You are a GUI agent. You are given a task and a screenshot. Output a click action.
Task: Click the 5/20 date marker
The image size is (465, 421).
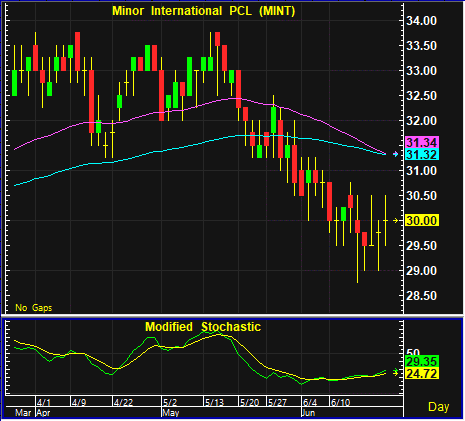tap(249, 402)
